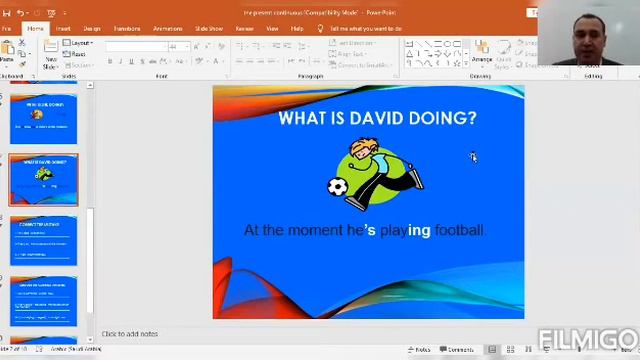Image resolution: width=640 pixels, height=360 pixels.
Task: Insert a New Slide
Action: click(x=51, y=54)
